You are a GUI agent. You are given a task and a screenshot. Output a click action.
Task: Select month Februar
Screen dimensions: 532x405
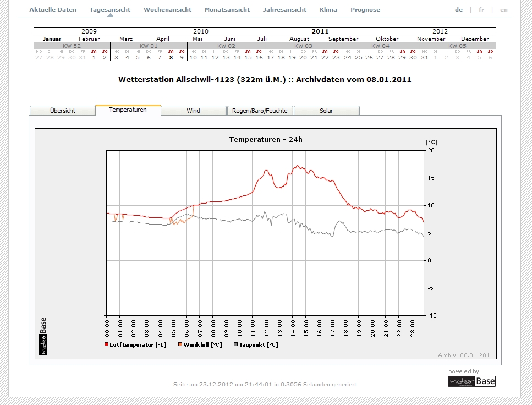[89, 39]
